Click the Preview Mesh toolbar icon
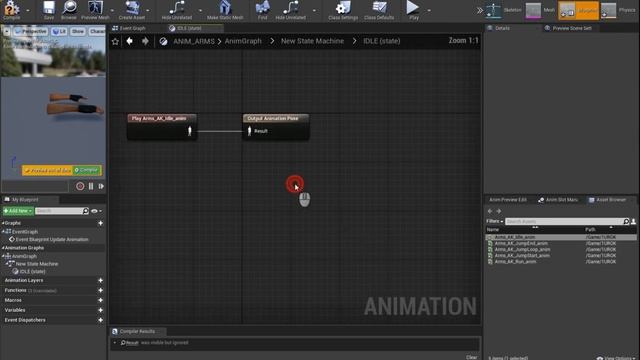 pos(95,7)
